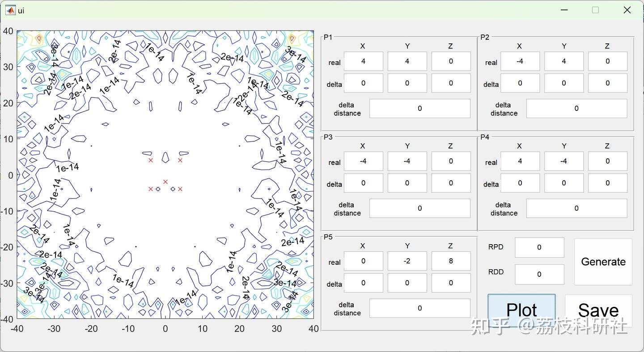Click the P3 real X field
Image resolution: width=644 pixels, height=352 pixels.
point(363,161)
